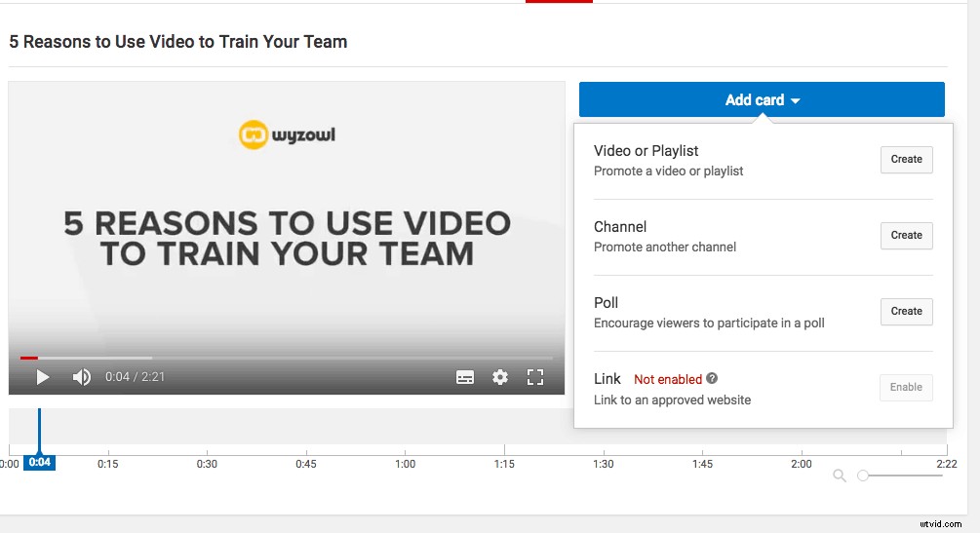Image resolution: width=980 pixels, height=533 pixels.
Task: Open the Add card dropdown
Action: click(x=762, y=99)
